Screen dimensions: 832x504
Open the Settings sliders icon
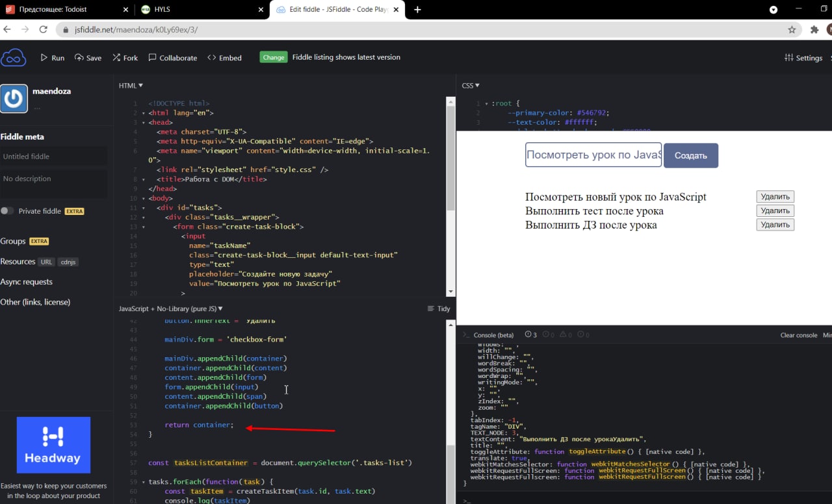[x=789, y=58]
